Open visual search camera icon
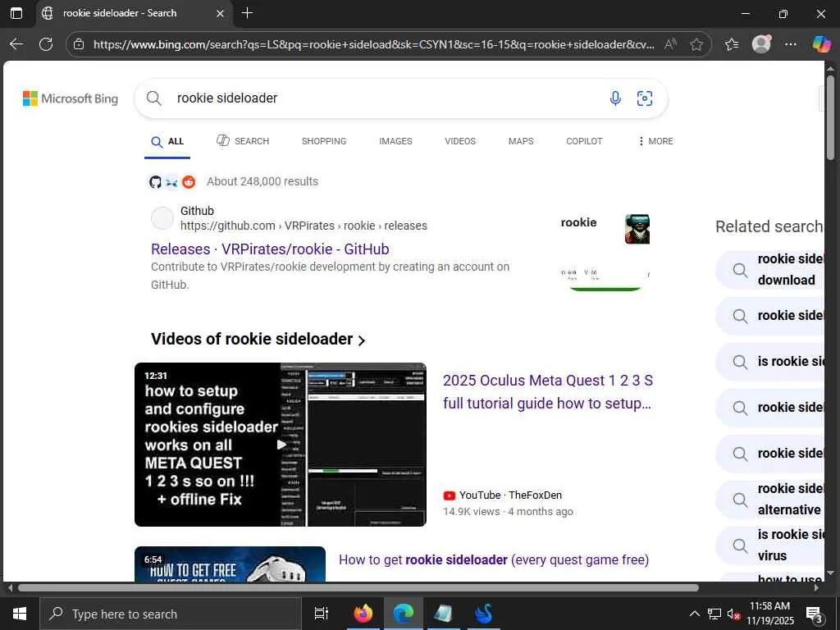The width and height of the screenshot is (840, 630). [645, 98]
